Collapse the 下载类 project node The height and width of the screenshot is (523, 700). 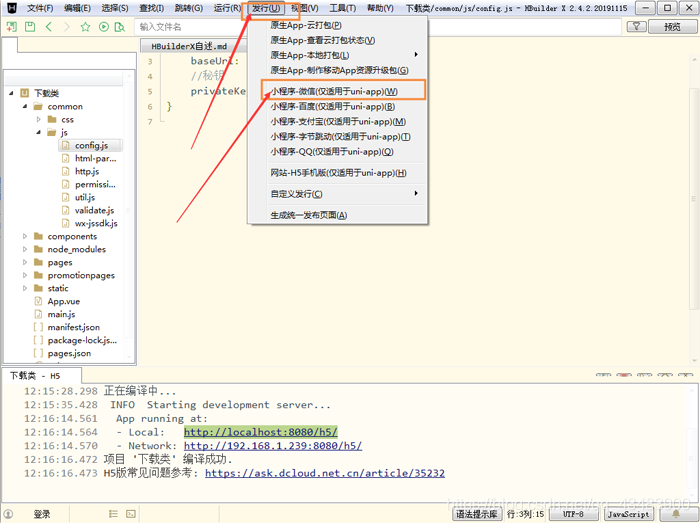tap(11, 93)
